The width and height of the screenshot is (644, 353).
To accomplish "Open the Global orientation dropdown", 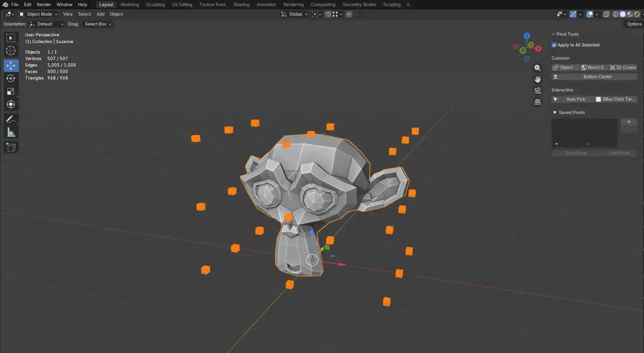I will [295, 14].
